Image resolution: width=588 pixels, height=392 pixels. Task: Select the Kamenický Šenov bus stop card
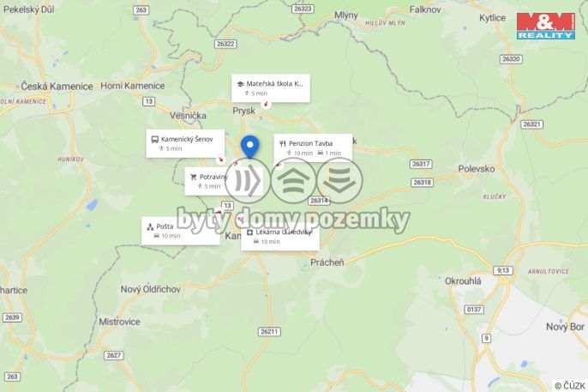[185, 143]
